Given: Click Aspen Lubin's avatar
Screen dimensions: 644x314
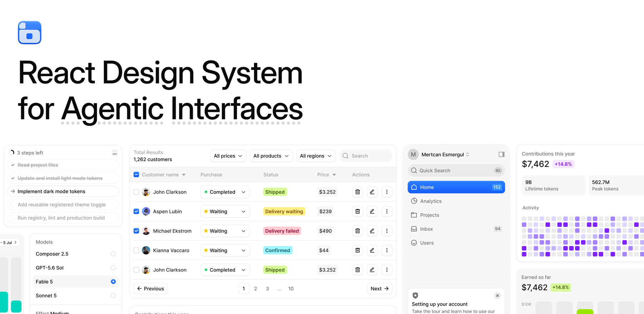Looking at the screenshot, I should (x=146, y=211).
